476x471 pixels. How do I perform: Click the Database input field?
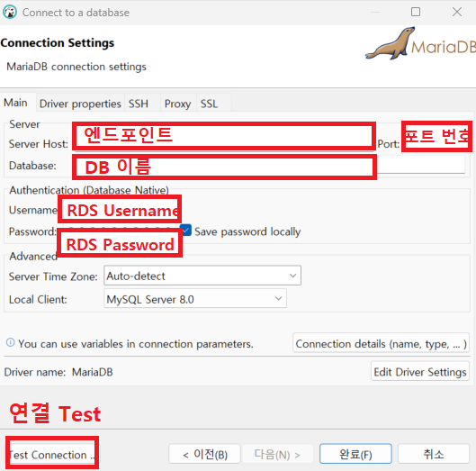[224, 167]
